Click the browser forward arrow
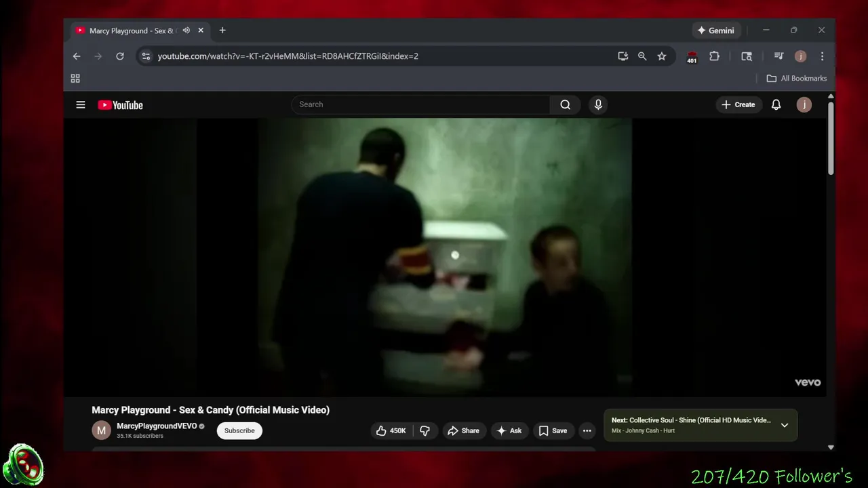The height and width of the screenshot is (488, 868). click(98, 56)
